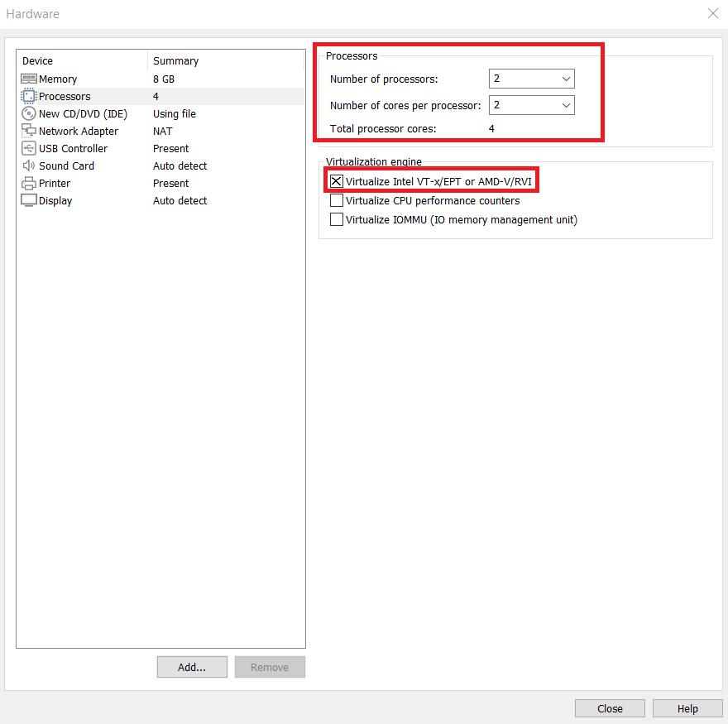
Task: Select New CD/DVD (IDE) device
Action: (83, 114)
